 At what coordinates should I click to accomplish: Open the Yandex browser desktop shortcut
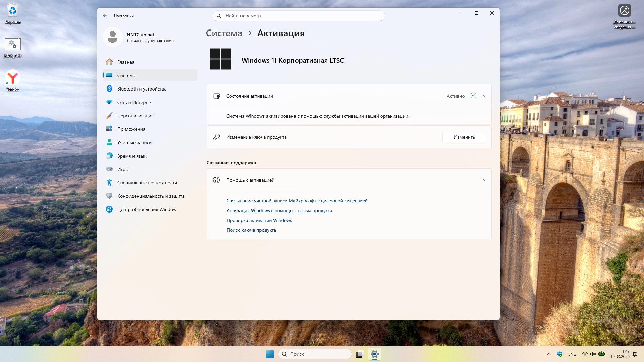tap(13, 78)
